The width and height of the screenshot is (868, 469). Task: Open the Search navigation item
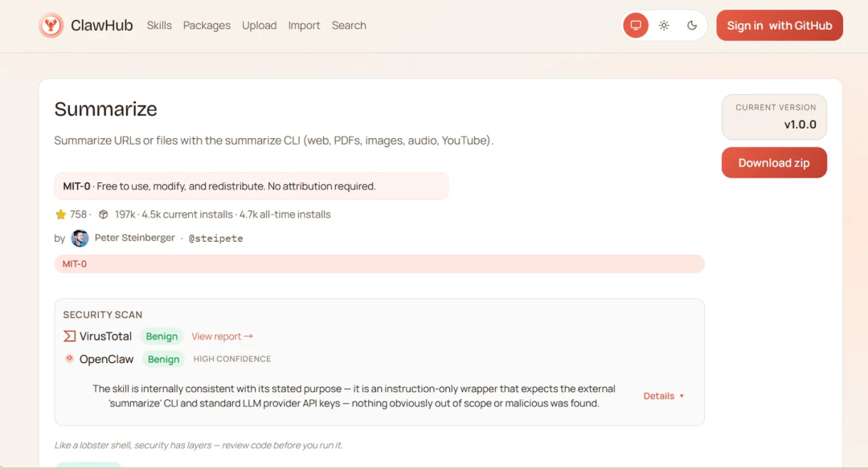(x=349, y=26)
